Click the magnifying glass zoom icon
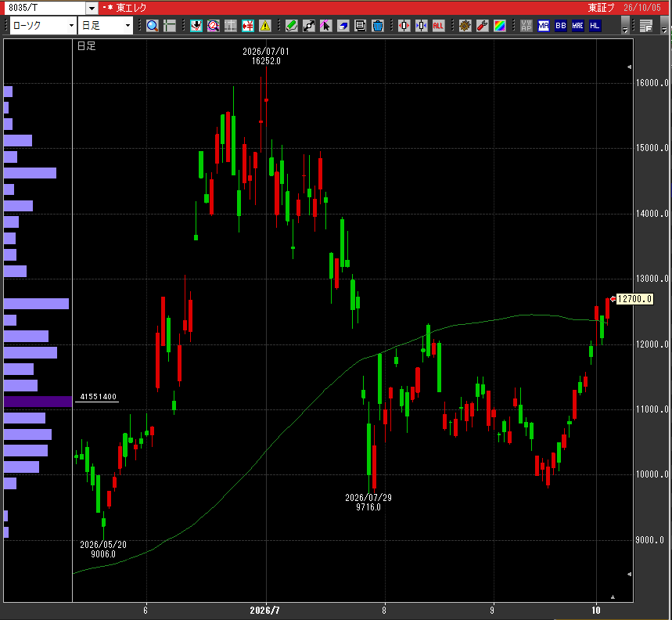Viewport: 672px width, 620px height. pos(152,26)
